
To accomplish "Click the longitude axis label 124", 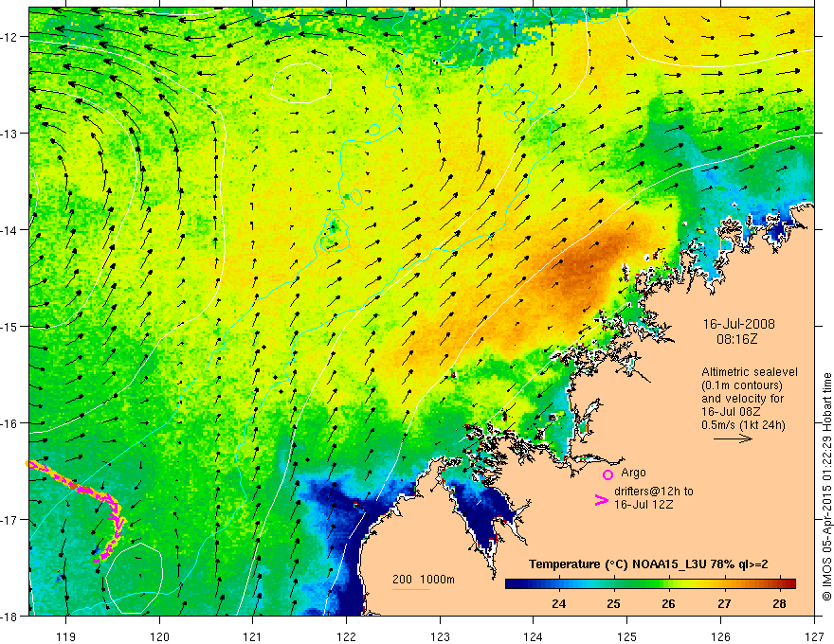I will [533, 636].
